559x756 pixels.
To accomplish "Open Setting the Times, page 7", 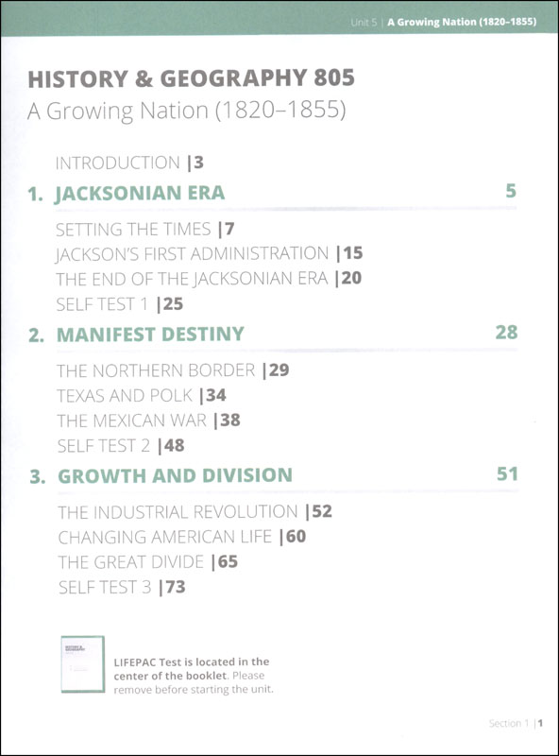I will click(x=145, y=229).
